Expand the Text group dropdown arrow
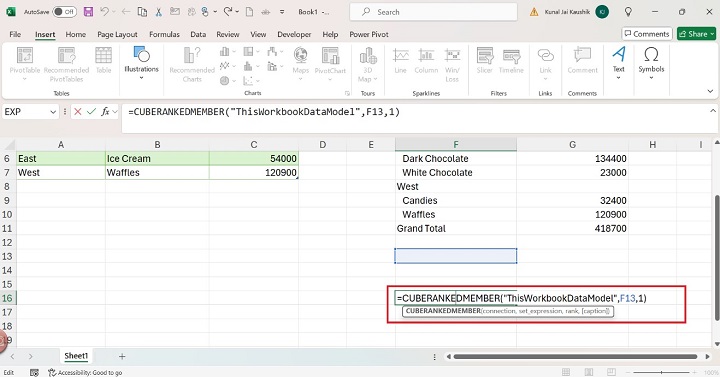 pos(619,78)
